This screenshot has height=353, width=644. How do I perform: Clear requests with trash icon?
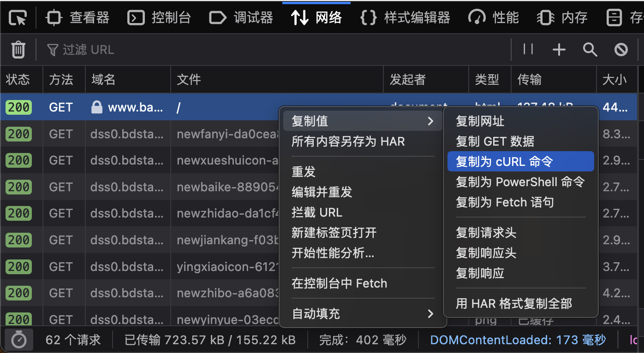pyautogui.click(x=18, y=49)
